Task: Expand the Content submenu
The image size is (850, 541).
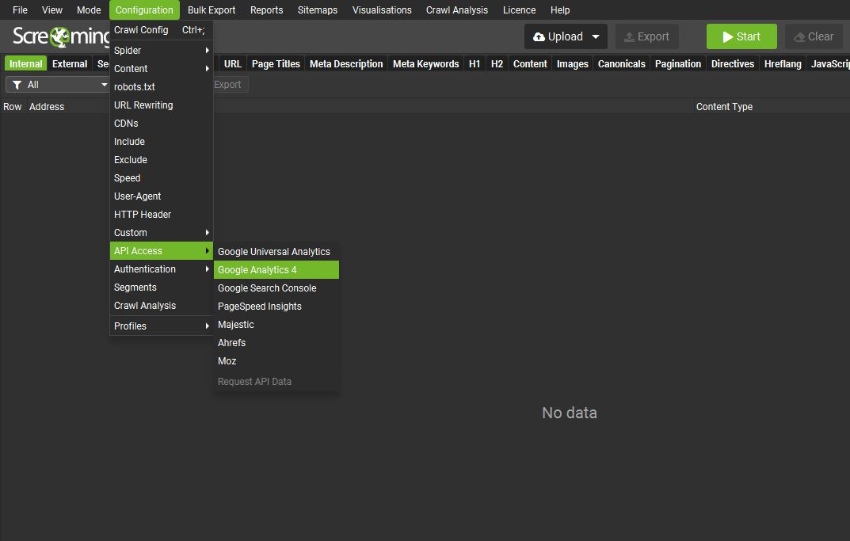Action: 161,69
